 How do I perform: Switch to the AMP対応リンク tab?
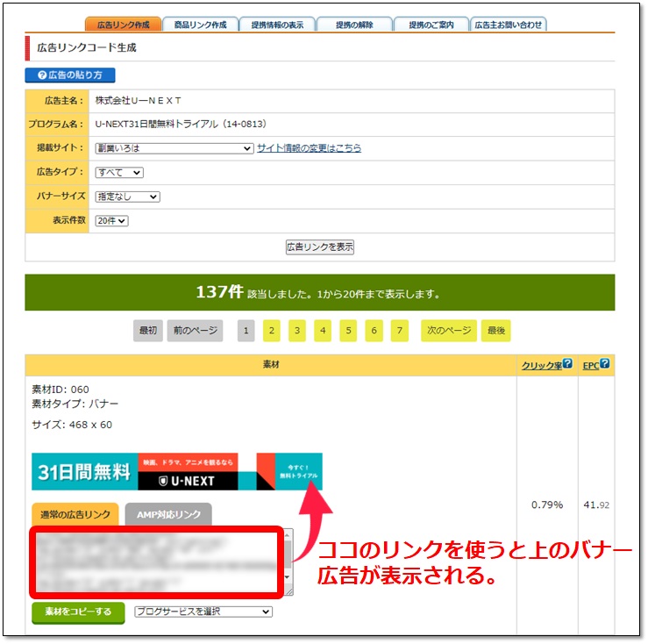tap(168, 514)
